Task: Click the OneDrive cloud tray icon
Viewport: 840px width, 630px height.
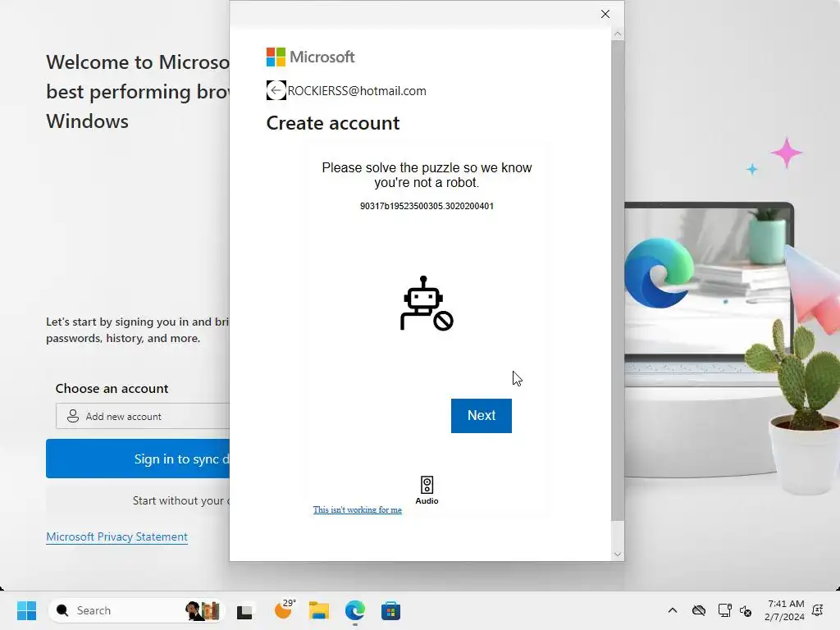Action: (x=699, y=610)
